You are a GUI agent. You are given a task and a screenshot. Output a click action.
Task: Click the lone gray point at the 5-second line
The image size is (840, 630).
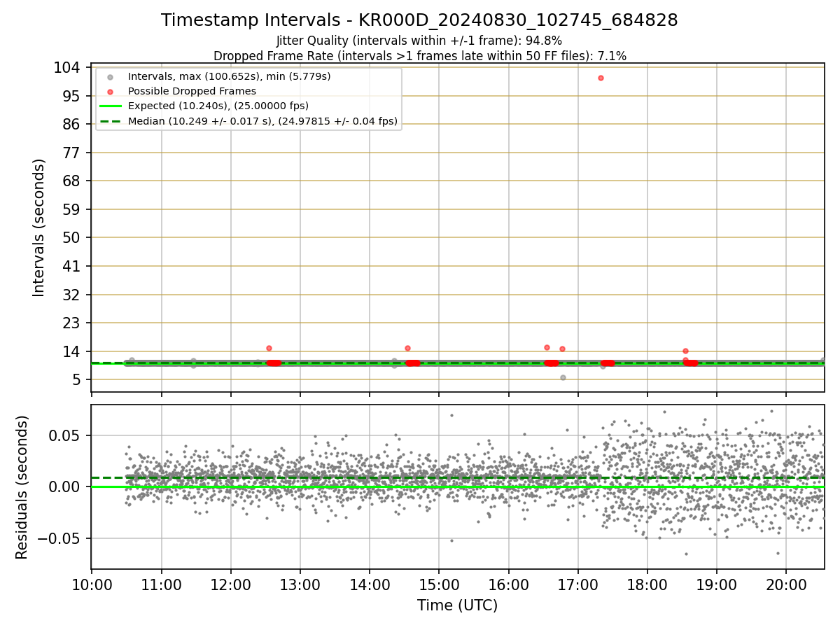click(563, 377)
